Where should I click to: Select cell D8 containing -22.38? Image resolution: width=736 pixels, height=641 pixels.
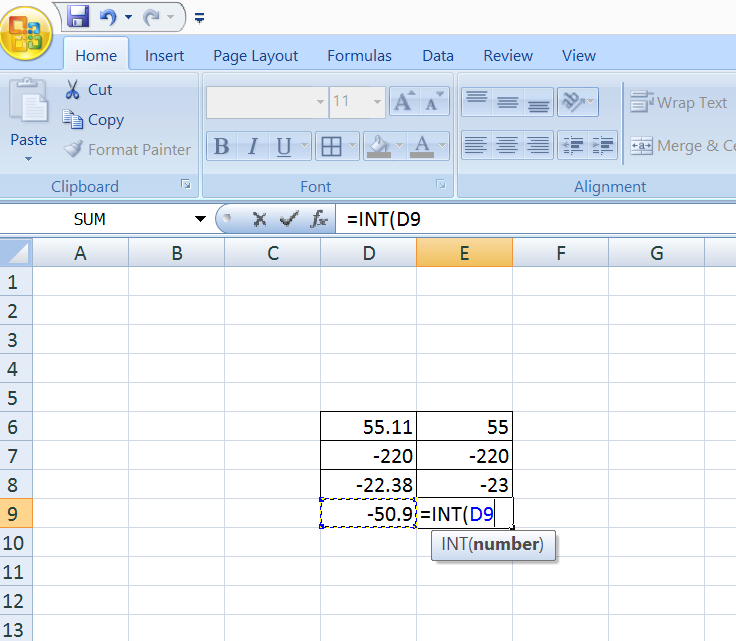pos(369,484)
